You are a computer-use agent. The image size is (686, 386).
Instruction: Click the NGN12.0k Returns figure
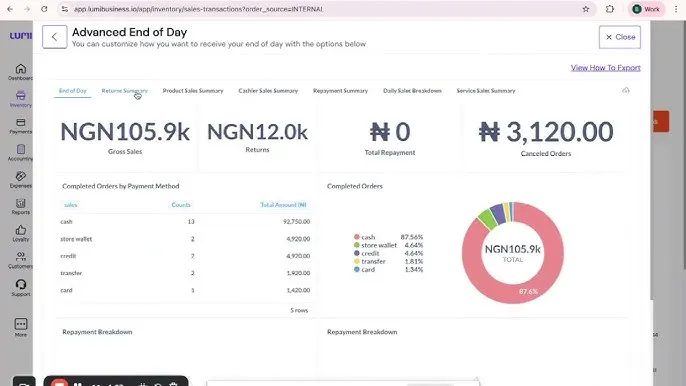(x=257, y=132)
